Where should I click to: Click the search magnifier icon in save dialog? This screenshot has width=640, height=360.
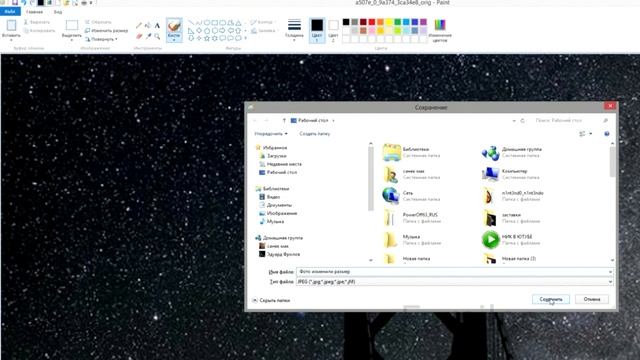[x=605, y=120]
